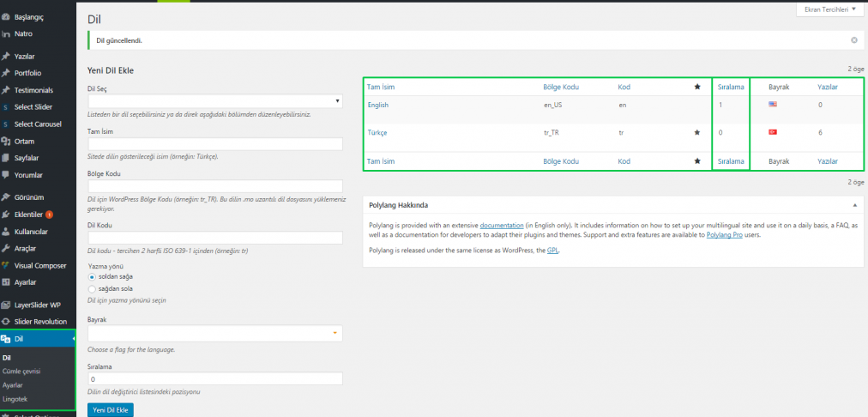Click the Slider Revolution icon
The image size is (868, 417).
coord(5,322)
